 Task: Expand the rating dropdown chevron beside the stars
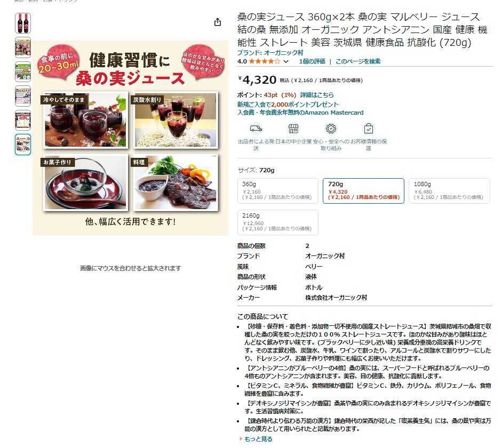(x=286, y=61)
